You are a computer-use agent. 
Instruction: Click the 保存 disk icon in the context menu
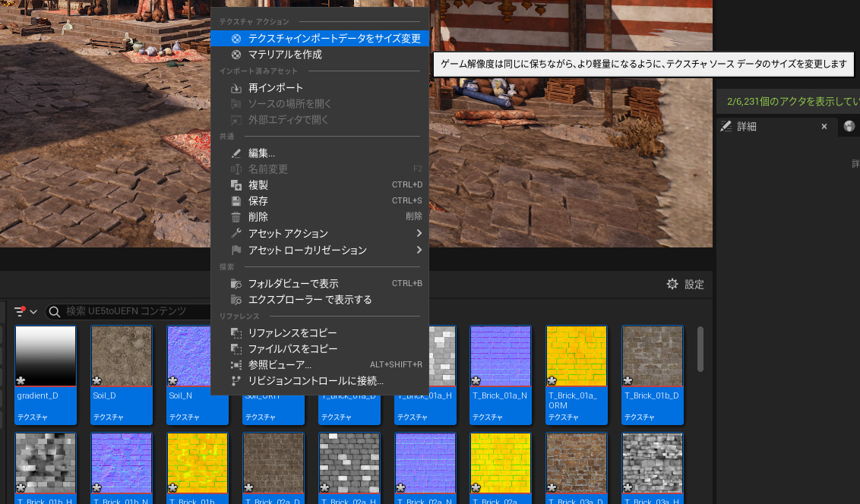pos(236,200)
